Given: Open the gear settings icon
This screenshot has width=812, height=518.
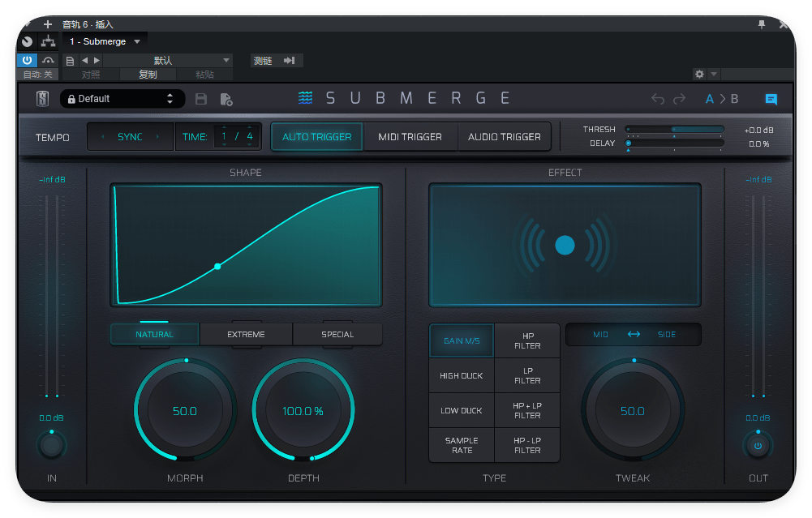Looking at the screenshot, I should click(x=699, y=74).
